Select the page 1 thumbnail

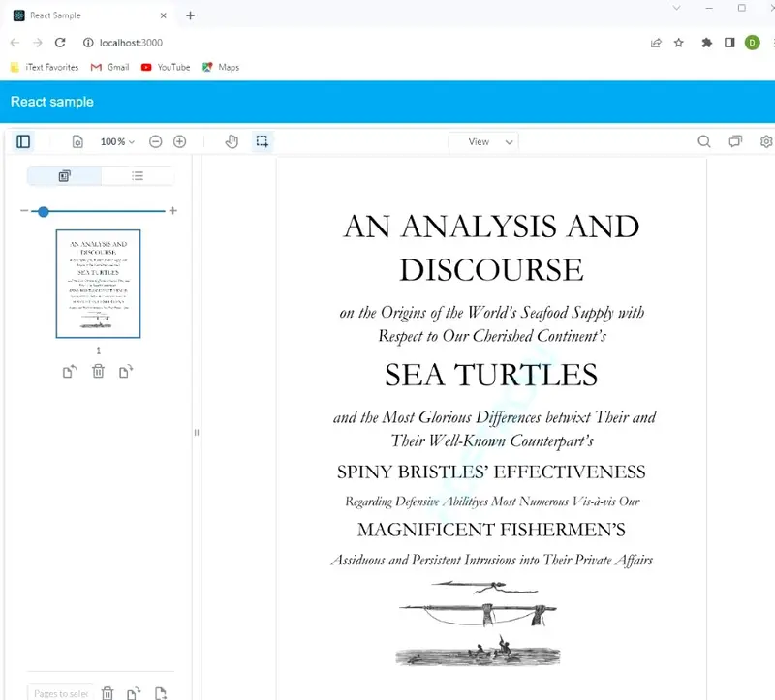[99, 284]
